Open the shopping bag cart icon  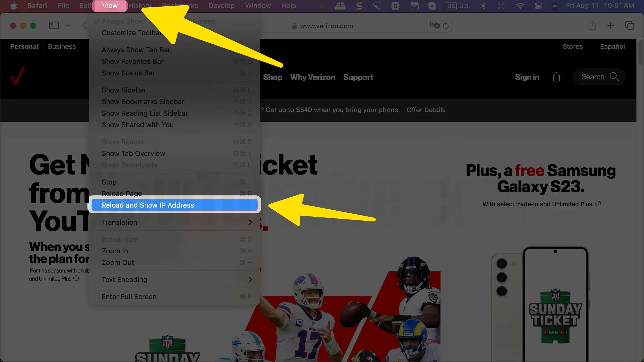tap(556, 77)
